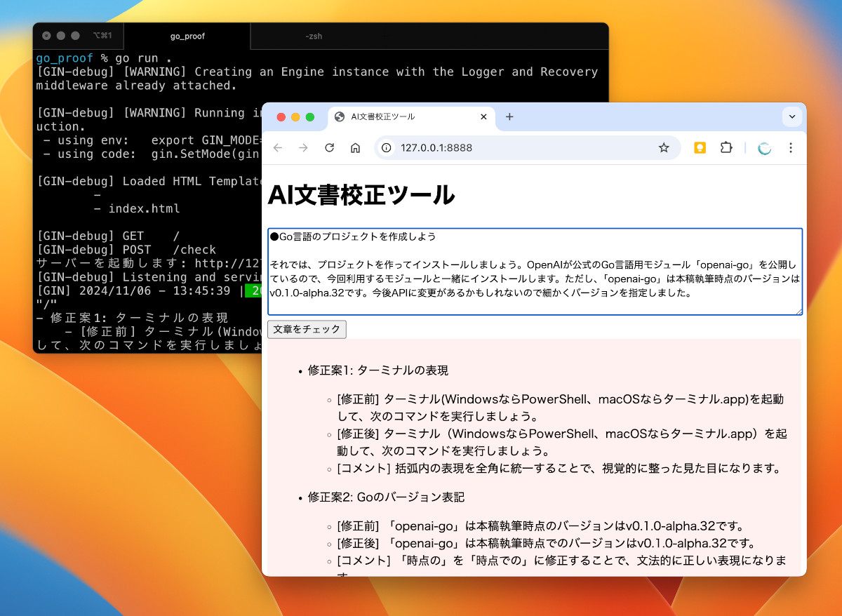Click the '[GIN-debug] GET /' terminal line

click(x=108, y=236)
